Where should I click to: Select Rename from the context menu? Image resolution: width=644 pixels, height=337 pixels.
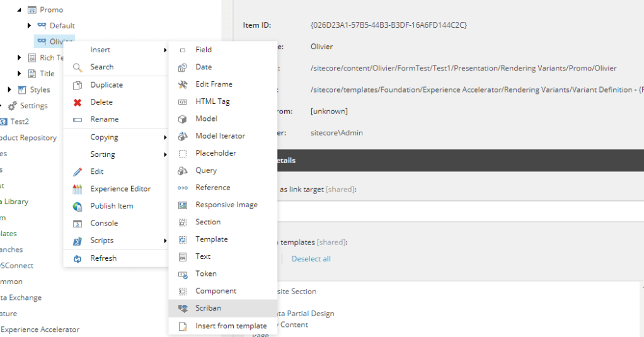(104, 119)
